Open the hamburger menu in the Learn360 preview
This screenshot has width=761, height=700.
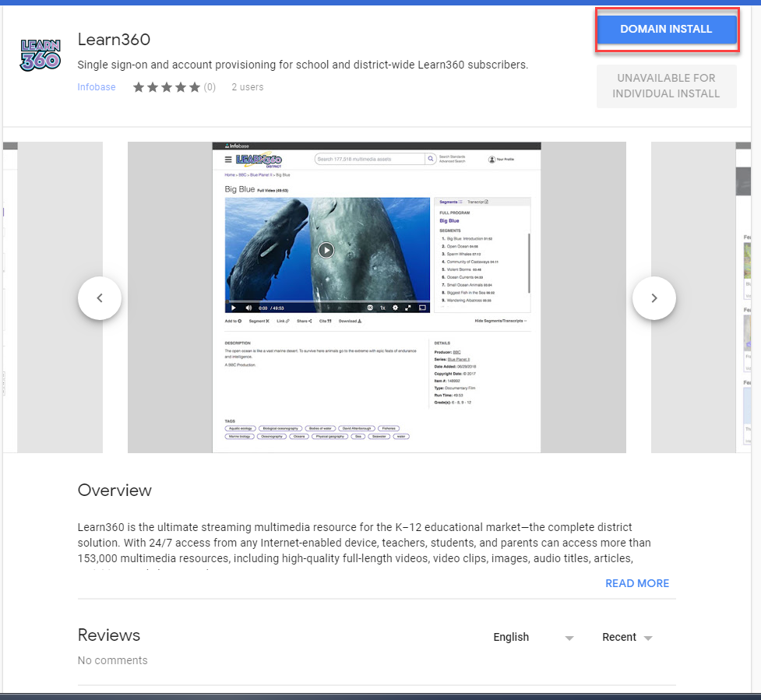coord(228,160)
